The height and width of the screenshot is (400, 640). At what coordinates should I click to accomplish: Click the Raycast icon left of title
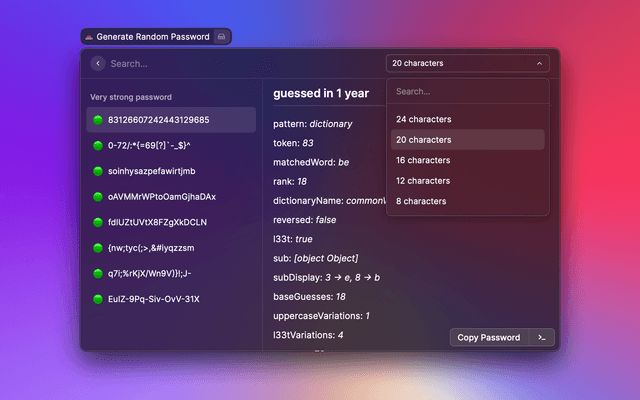tap(88, 37)
